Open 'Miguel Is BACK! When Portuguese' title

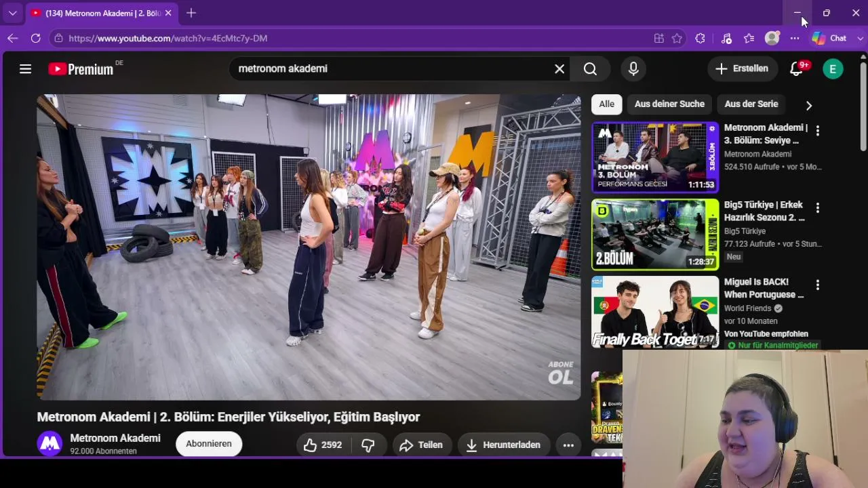click(764, 288)
